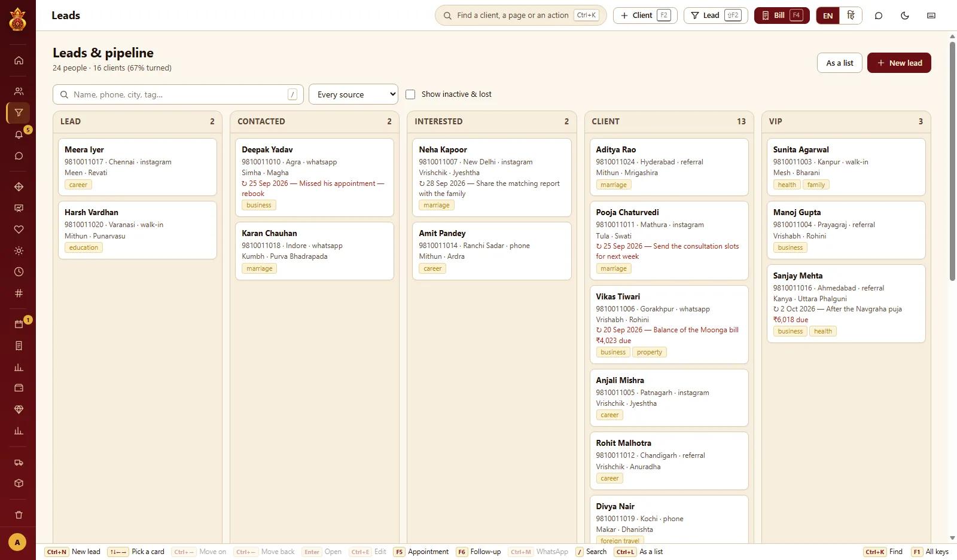Tick the Show inactive & lost checkbox
957x560 pixels.
point(410,94)
